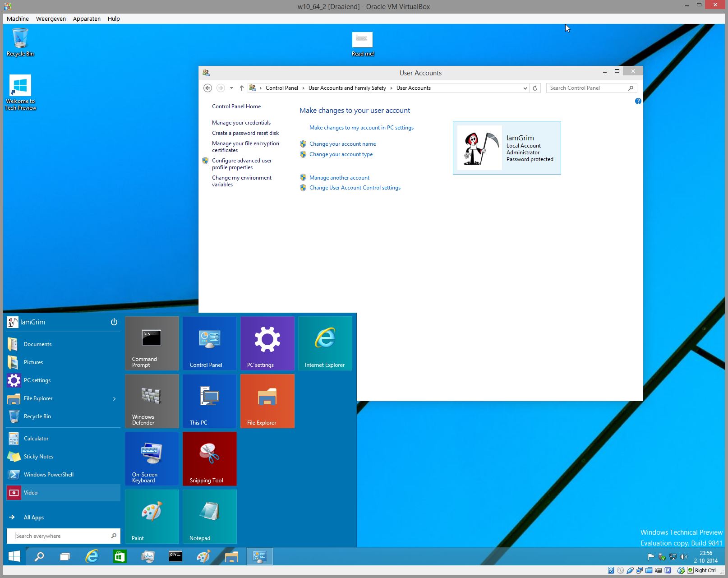Open the Machine menu in VirtualBox
Viewport: 728px width, 578px height.
tap(18, 18)
